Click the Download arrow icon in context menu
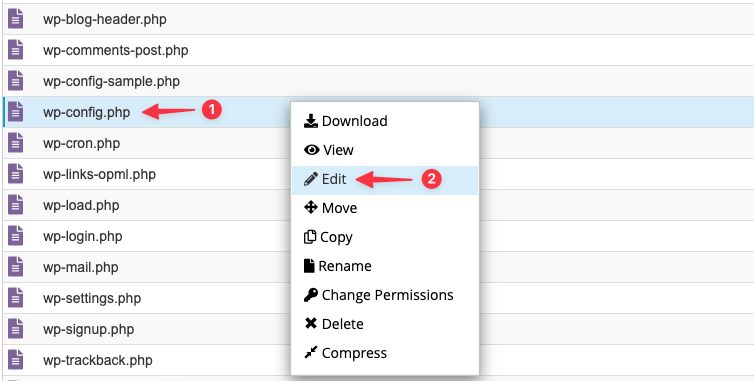 311,121
